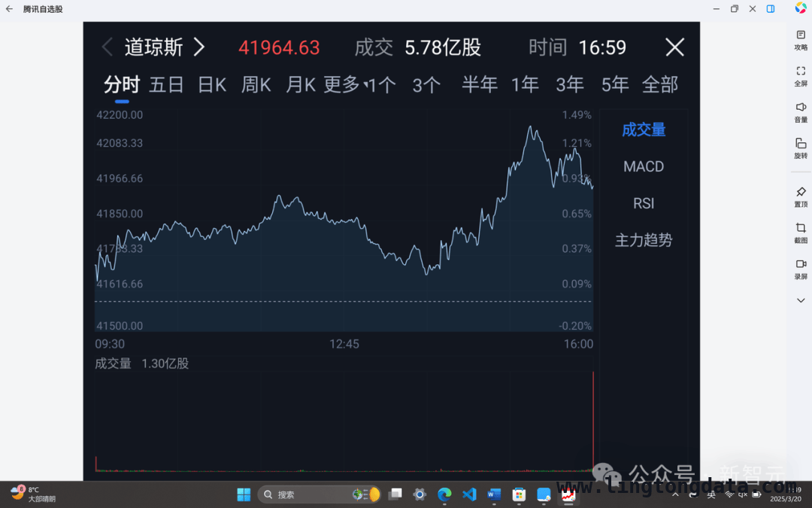812x508 pixels.
Task: Select the 分时 chart tab
Action: coord(122,84)
